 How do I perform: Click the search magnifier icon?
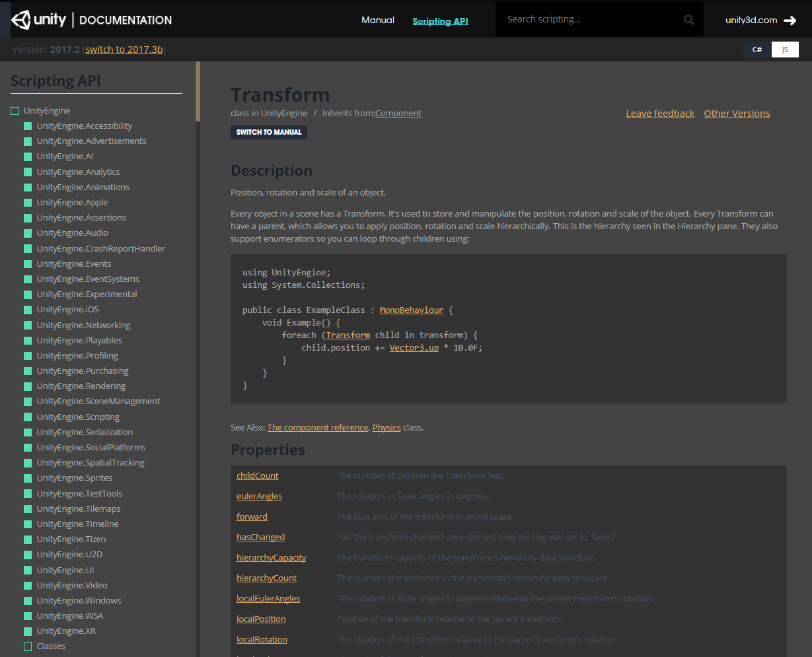[689, 20]
